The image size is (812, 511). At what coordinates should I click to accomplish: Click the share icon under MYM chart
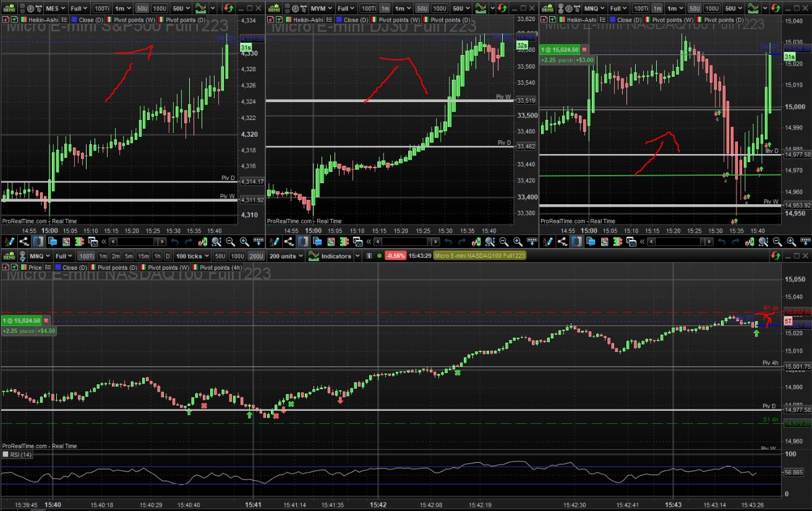pyautogui.click(x=289, y=242)
